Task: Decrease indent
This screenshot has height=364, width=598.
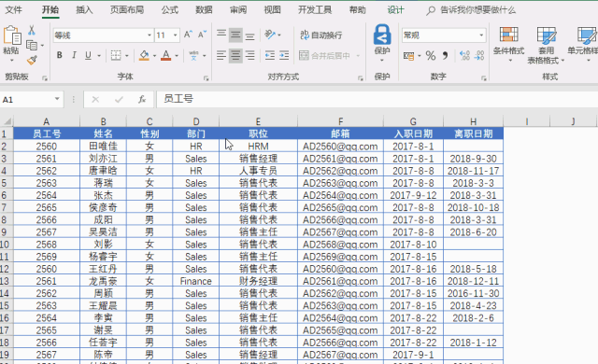Action: (x=270, y=56)
